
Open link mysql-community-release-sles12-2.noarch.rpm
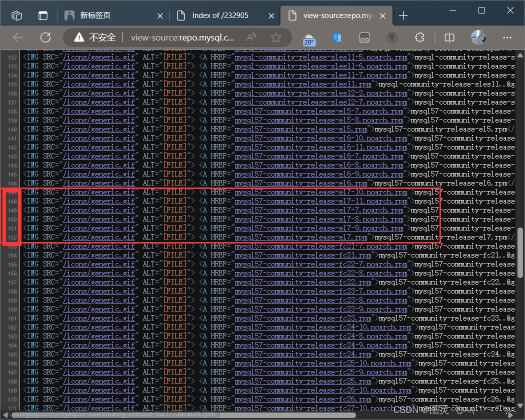[321, 93]
